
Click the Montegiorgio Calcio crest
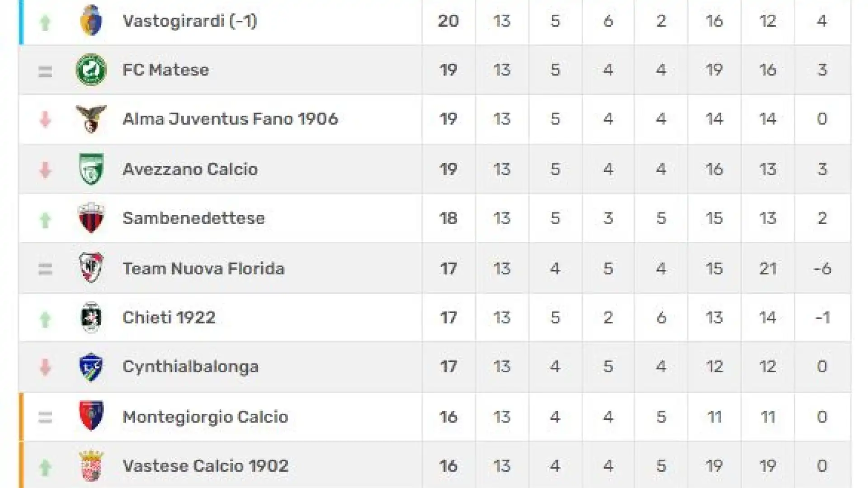91,416
